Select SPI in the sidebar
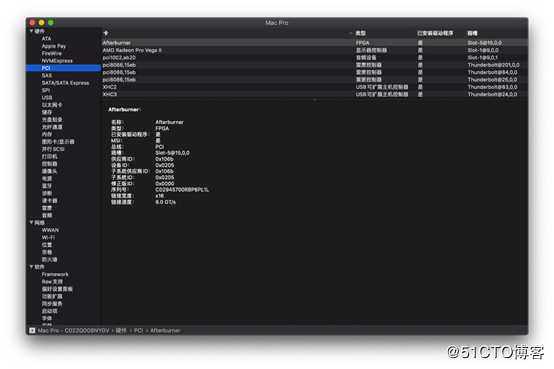This screenshot has width=554, height=369. tap(46, 90)
